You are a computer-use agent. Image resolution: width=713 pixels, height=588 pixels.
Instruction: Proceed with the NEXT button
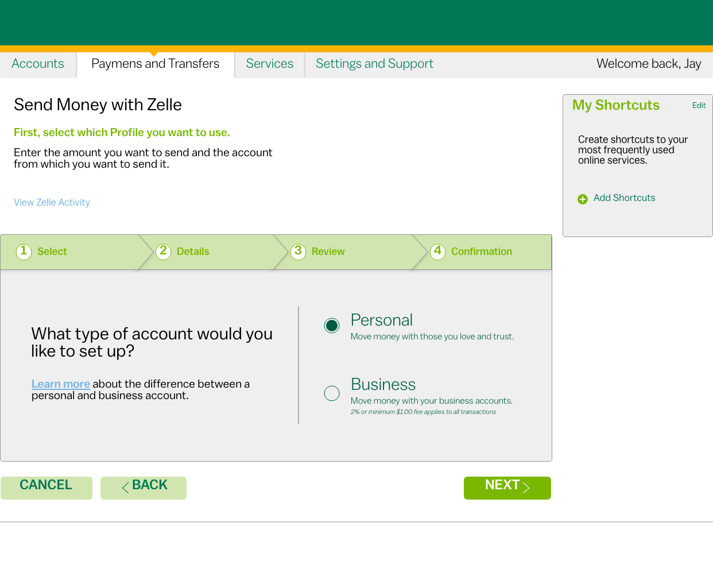507,488
